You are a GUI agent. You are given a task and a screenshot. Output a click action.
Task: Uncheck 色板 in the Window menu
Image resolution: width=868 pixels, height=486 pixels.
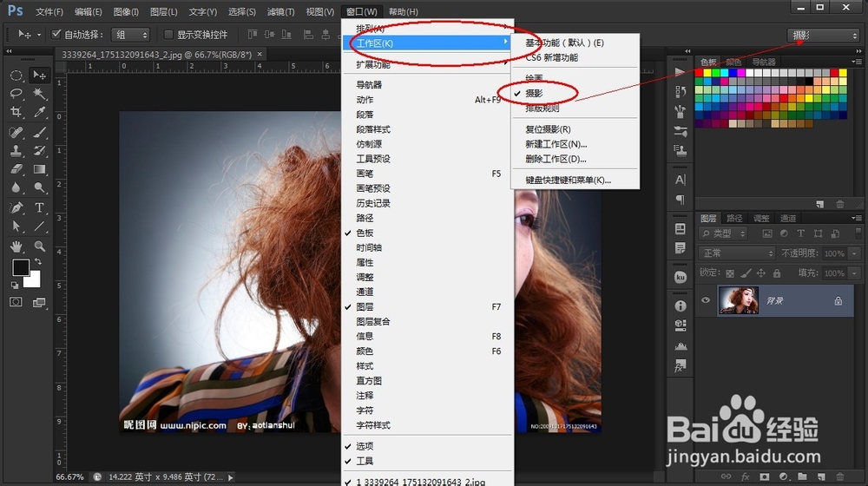[x=427, y=233]
